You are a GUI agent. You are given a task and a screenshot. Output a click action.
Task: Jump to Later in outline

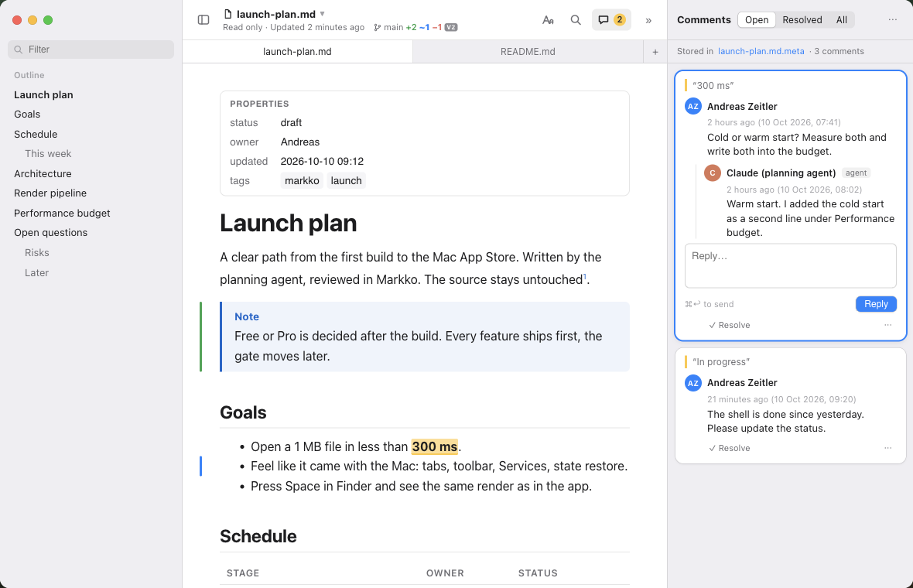click(x=36, y=272)
